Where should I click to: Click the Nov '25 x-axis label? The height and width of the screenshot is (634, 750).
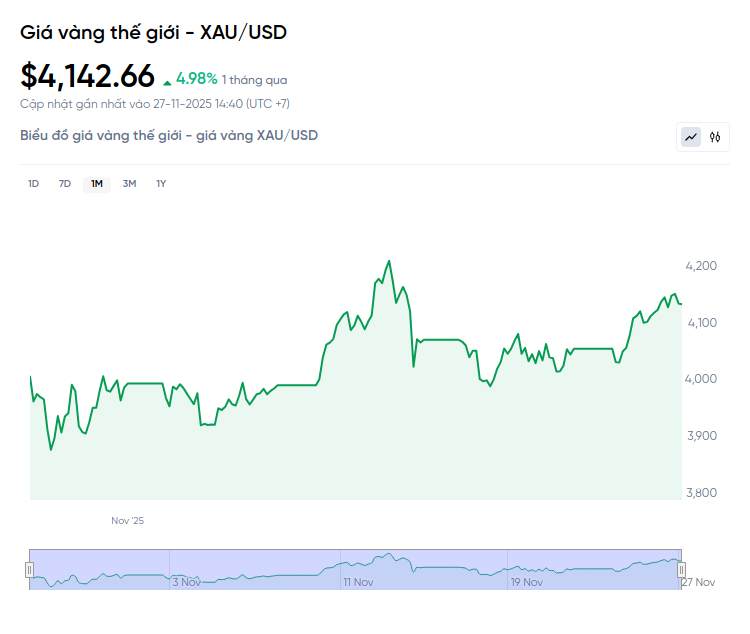(x=127, y=521)
